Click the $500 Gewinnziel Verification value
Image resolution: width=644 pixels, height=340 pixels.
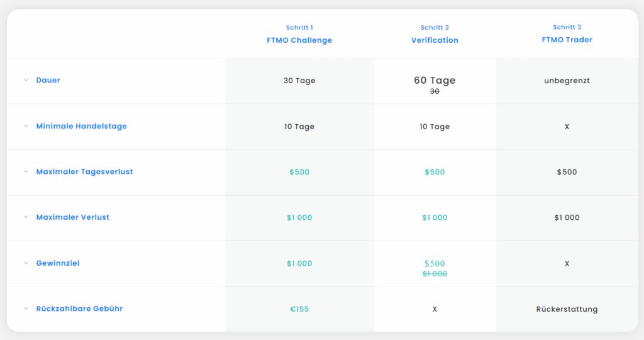coord(435,264)
